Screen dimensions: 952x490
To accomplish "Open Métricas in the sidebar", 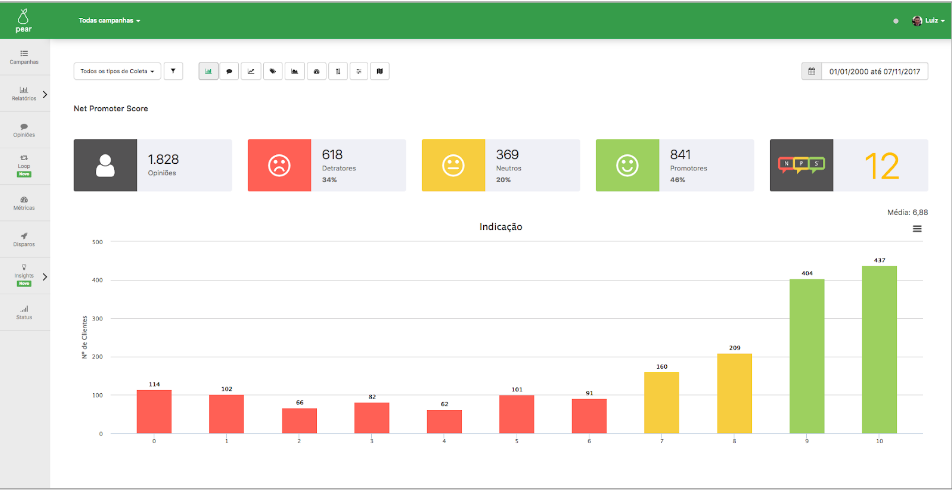I will pos(24,203).
